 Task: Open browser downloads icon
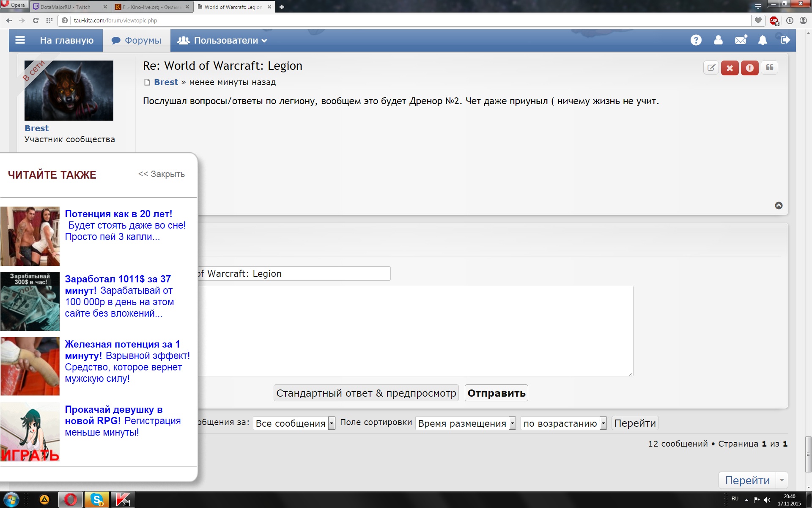tap(790, 20)
